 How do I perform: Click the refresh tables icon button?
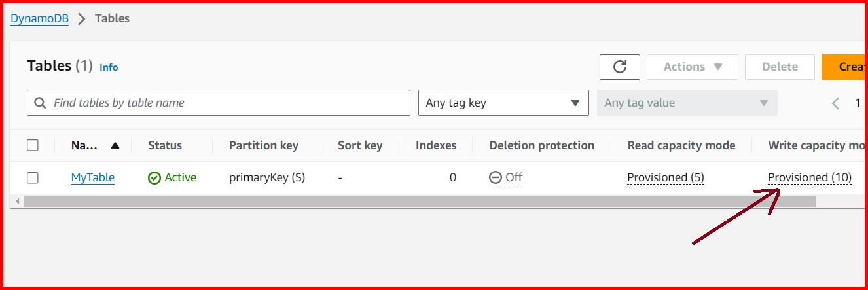[619, 67]
